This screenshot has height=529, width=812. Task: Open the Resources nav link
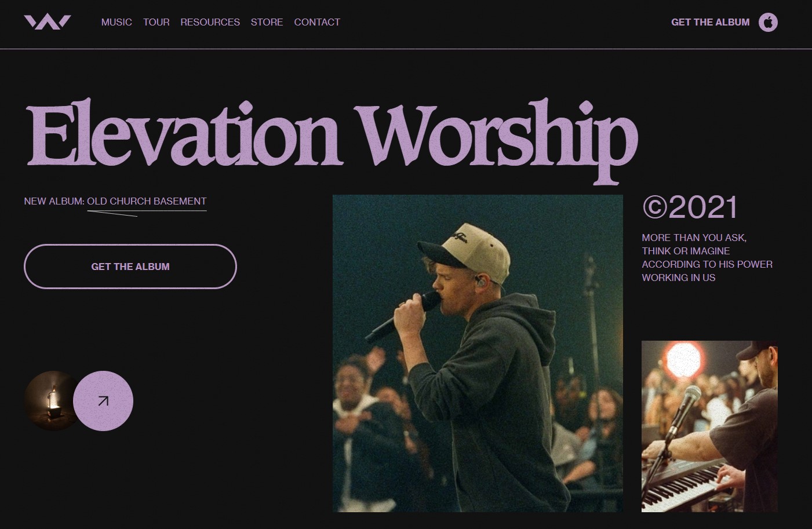pos(210,22)
